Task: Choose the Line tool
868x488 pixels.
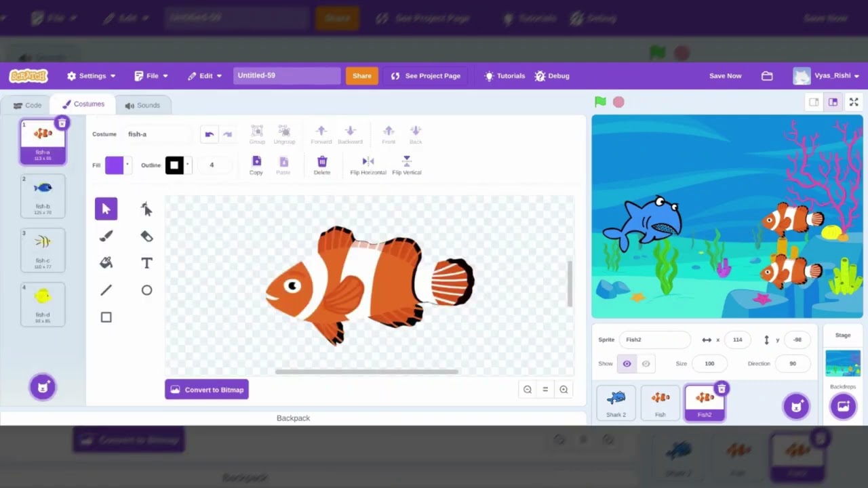Action: point(106,290)
